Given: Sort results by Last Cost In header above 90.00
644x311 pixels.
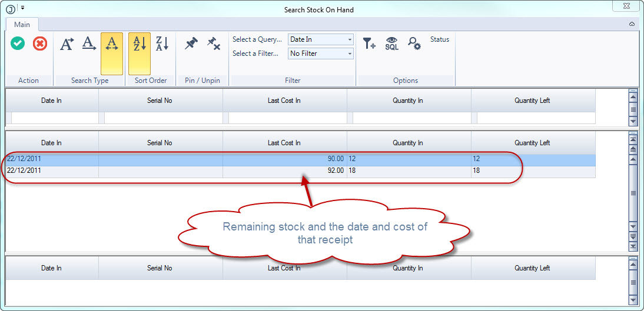Looking at the screenshot, I should coord(284,143).
